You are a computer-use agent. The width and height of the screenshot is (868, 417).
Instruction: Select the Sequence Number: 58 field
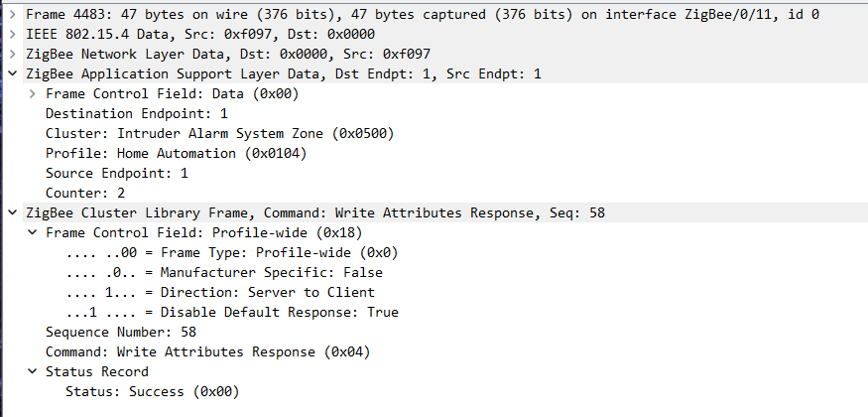(120, 332)
